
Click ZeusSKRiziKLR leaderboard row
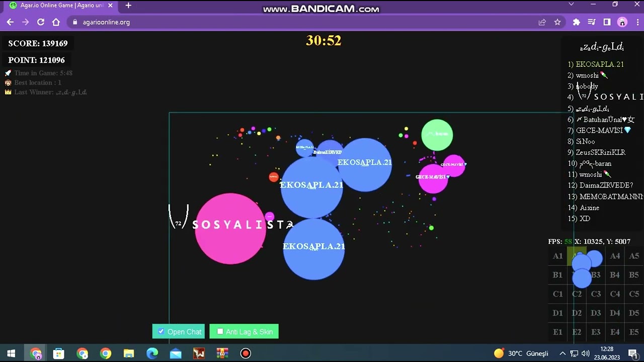[597, 152]
